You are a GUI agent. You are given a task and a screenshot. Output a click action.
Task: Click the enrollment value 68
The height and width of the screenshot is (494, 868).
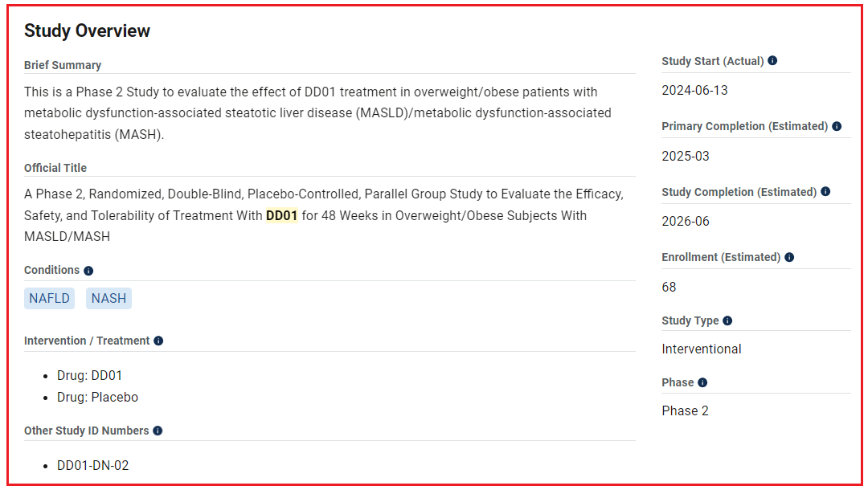[x=669, y=287]
